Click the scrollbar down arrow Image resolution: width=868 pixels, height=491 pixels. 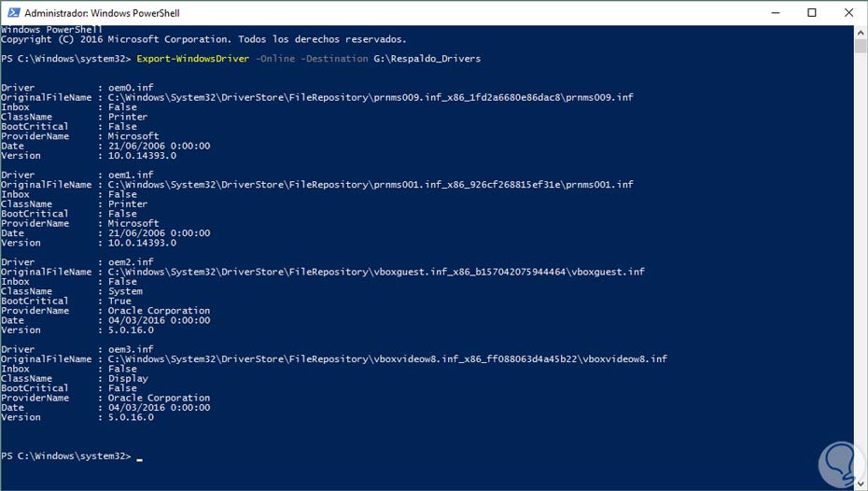[x=860, y=483]
